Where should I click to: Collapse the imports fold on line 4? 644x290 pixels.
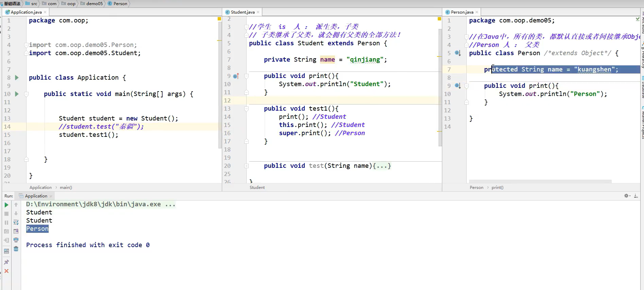[x=26, y=45]
